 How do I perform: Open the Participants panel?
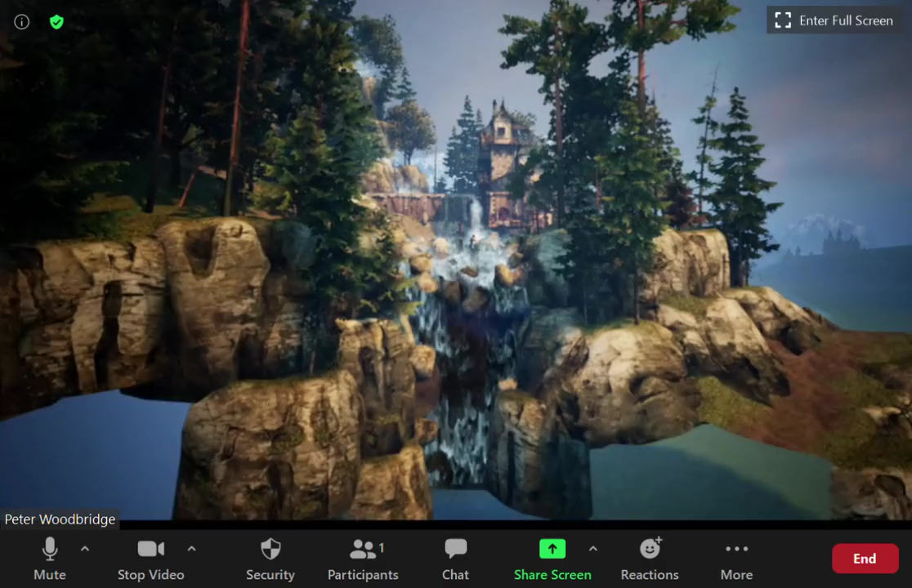click(363, 559)
